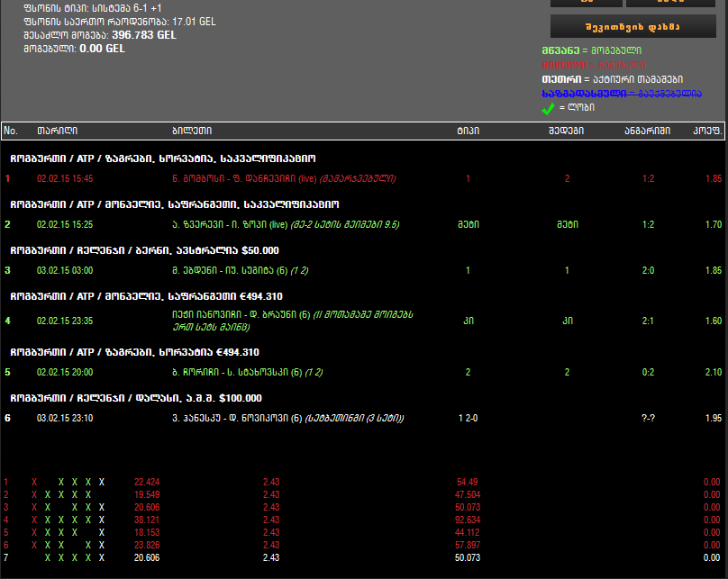Select the date 03.02.15 23:10 in row 6
The height and width of the screenshot is (579, 728).
65,418
